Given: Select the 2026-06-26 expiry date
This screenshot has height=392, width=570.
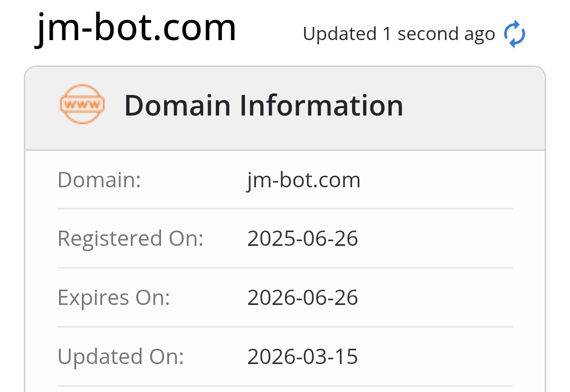Looking at the screenshot, I should (302, 298).
